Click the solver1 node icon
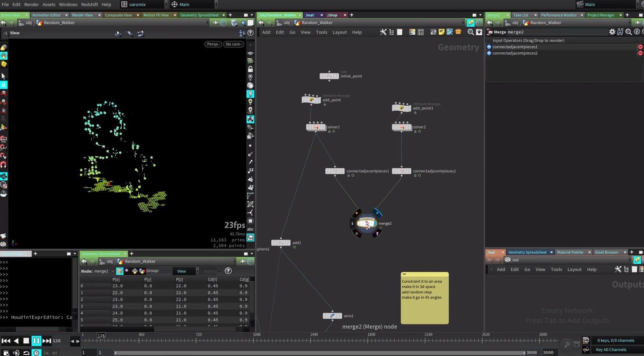This screenshot has height=356, width=644. [x=316, y=127]
